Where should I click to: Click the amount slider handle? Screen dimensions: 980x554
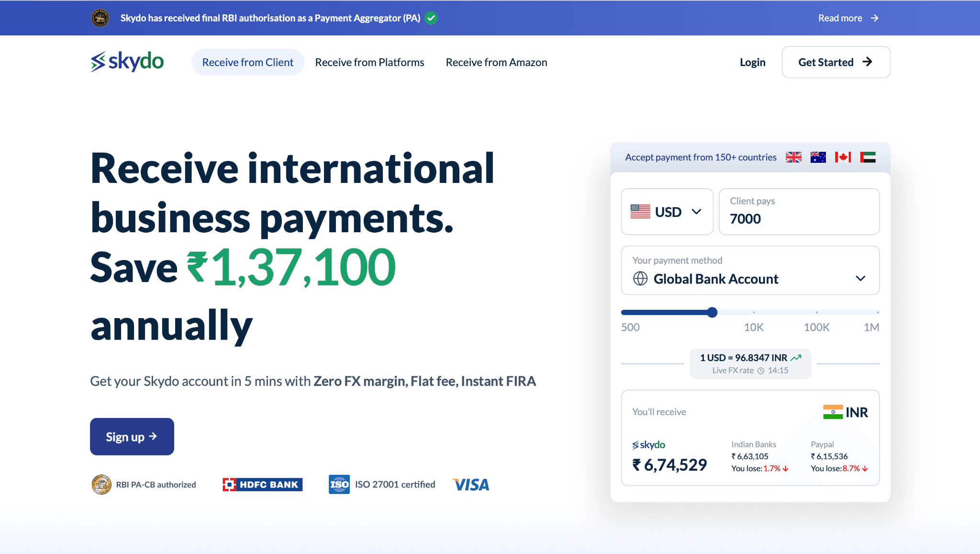tap(712, 312)
